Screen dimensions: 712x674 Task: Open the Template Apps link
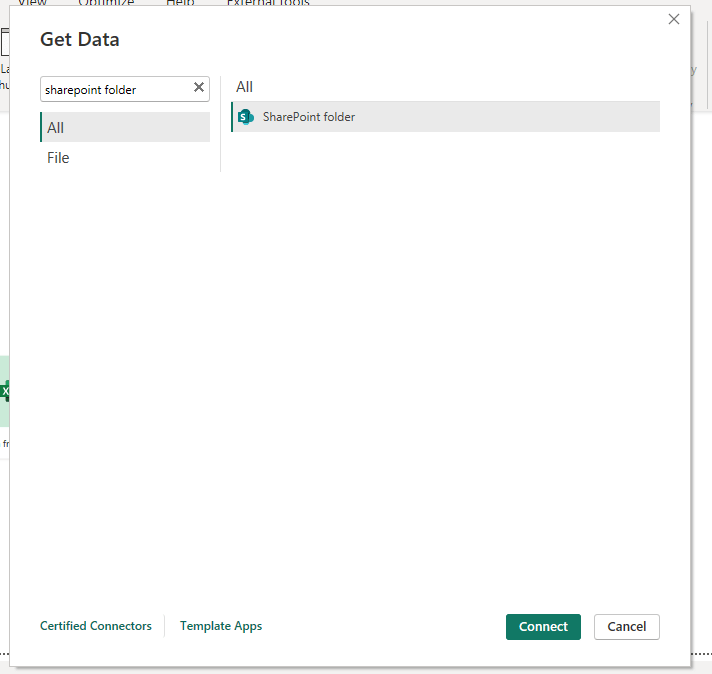(x=221, y=626)
